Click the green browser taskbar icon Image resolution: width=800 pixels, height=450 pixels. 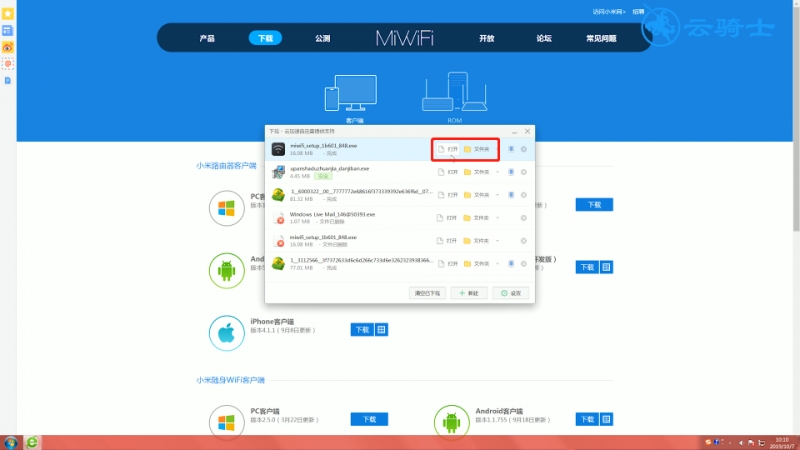(32, 442)
